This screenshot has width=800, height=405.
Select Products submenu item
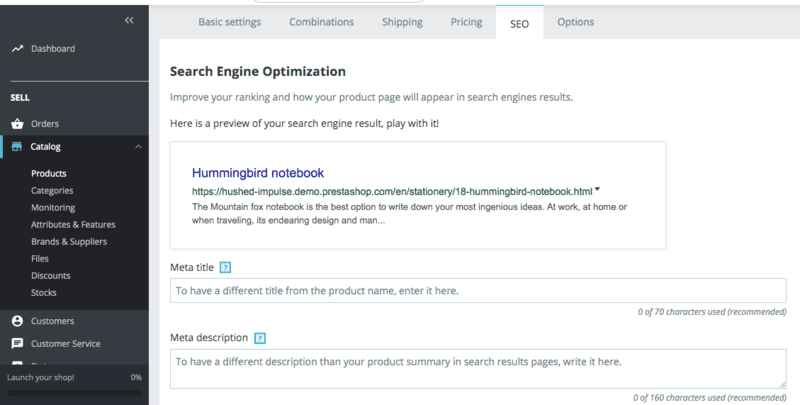[48, 173]
